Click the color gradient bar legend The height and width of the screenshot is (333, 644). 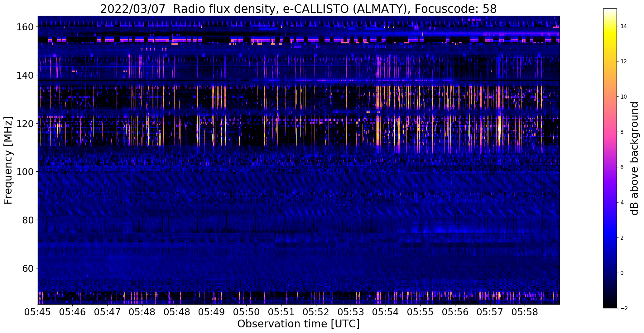click(610, 159)
